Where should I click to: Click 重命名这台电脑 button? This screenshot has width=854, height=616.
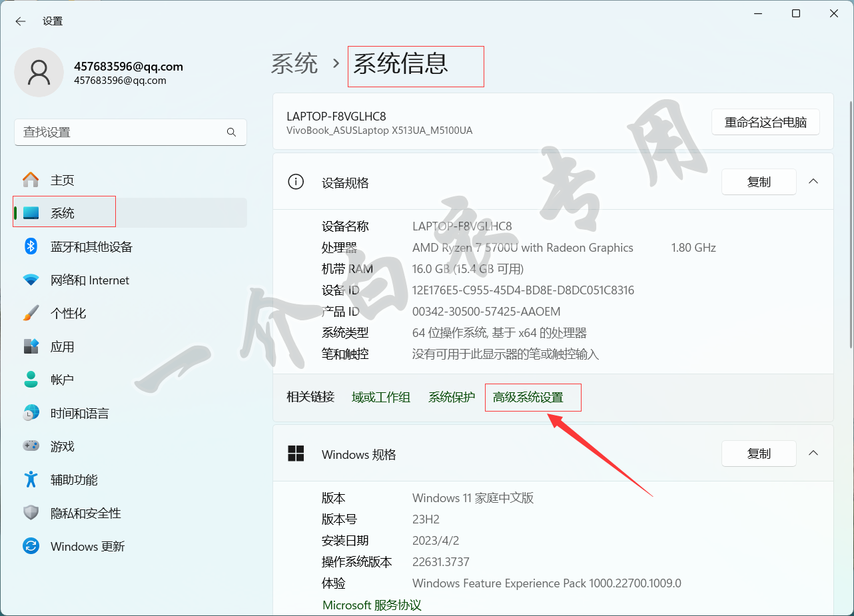tap(765, 122)
